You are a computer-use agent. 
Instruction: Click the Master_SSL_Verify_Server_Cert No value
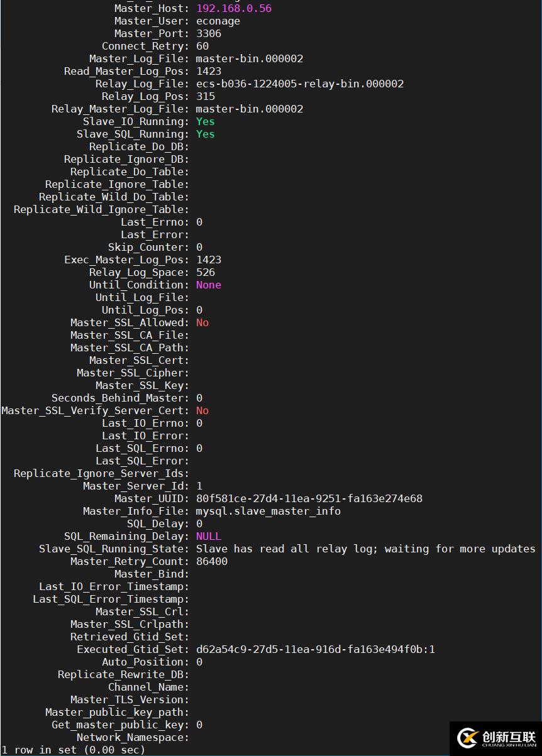[x=202, y=410]
